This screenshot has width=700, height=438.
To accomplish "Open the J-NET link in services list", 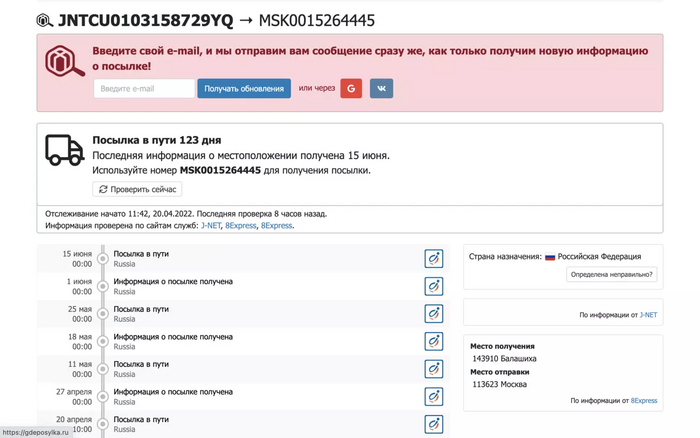I will [210, 226].
